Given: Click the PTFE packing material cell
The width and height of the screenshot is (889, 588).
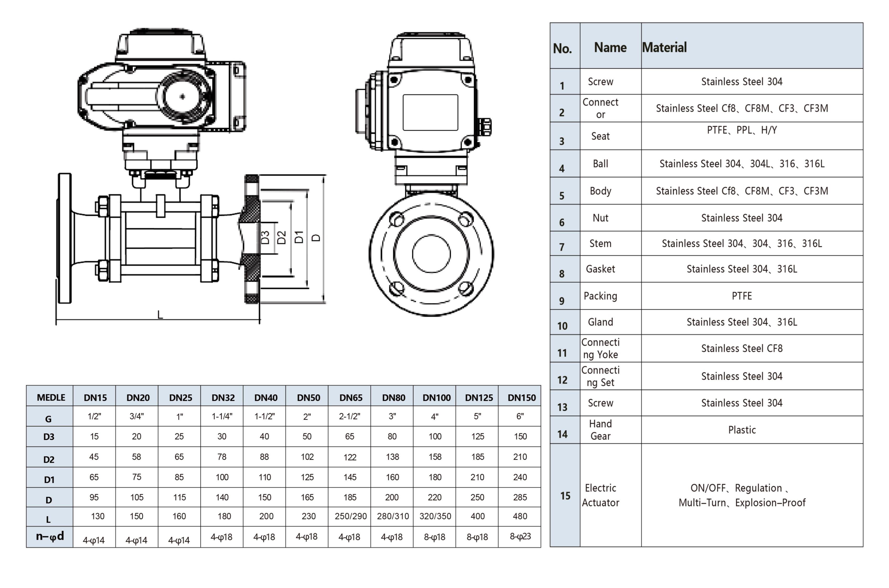Looking at the screenshot, I should tap(742, 296).
